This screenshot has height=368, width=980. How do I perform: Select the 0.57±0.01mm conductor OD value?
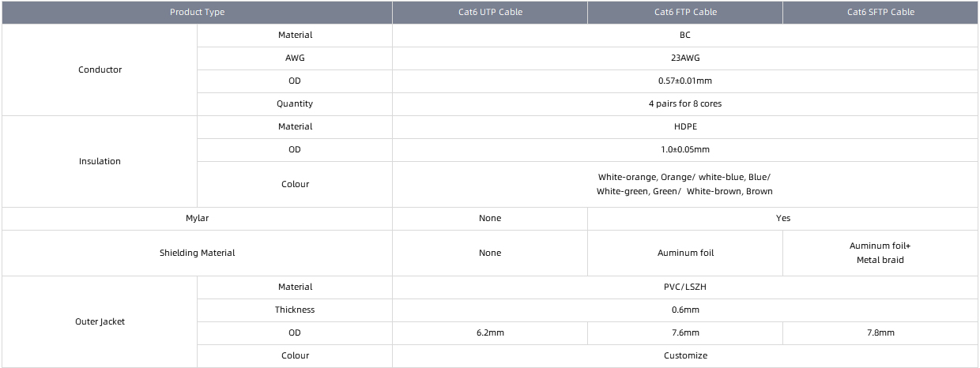pos(685,81)
